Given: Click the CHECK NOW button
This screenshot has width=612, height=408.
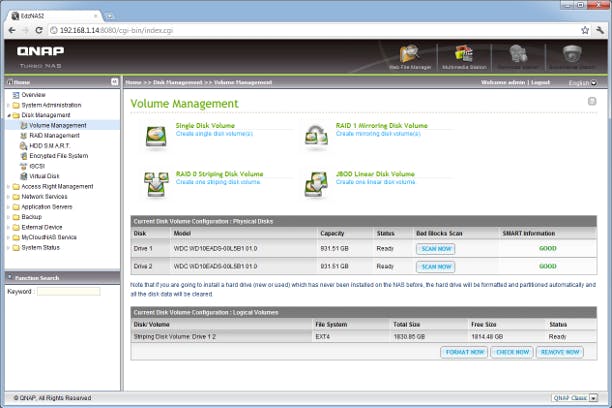Looking at the screenshot, I should [x=512, y=352].
